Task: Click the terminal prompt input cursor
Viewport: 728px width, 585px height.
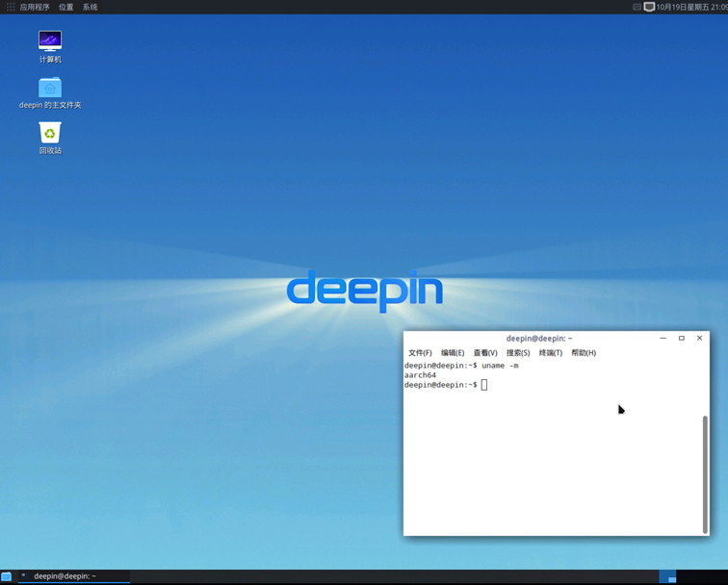Action: pos(484,385)
